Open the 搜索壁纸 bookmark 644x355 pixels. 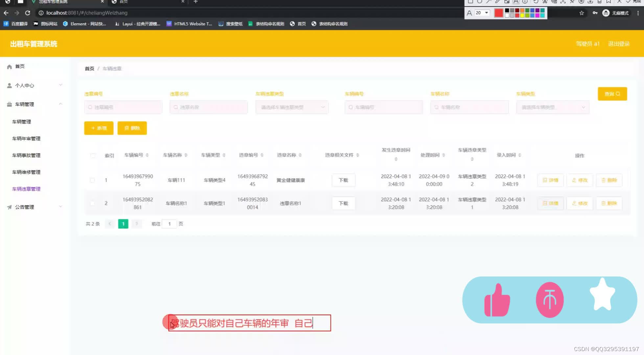point(230,24)
